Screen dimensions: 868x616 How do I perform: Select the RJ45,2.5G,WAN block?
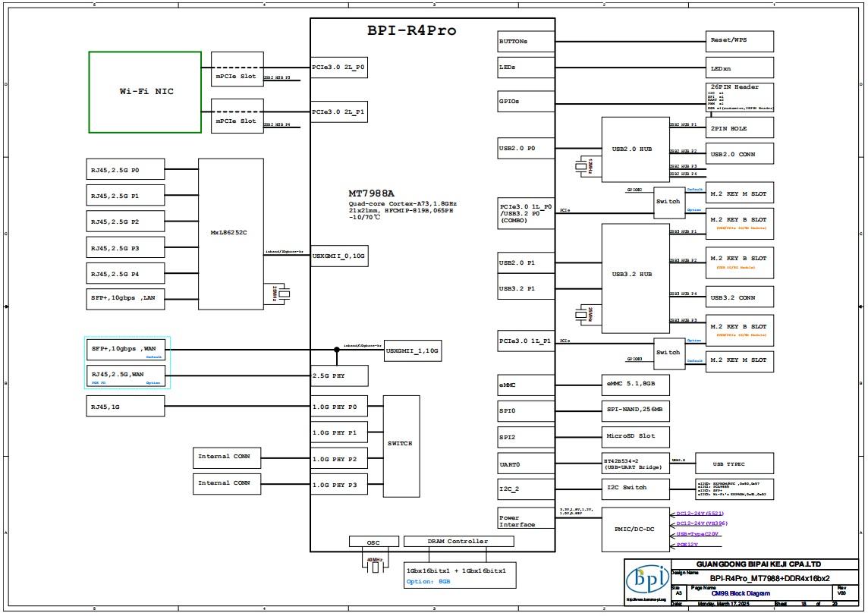(x=126, y=376)
